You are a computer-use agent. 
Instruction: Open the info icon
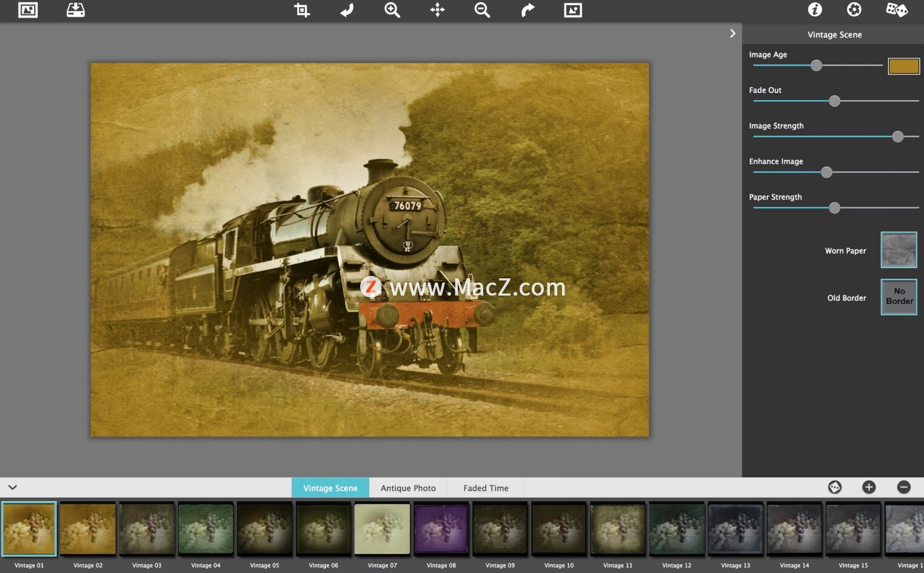[815, 10]
